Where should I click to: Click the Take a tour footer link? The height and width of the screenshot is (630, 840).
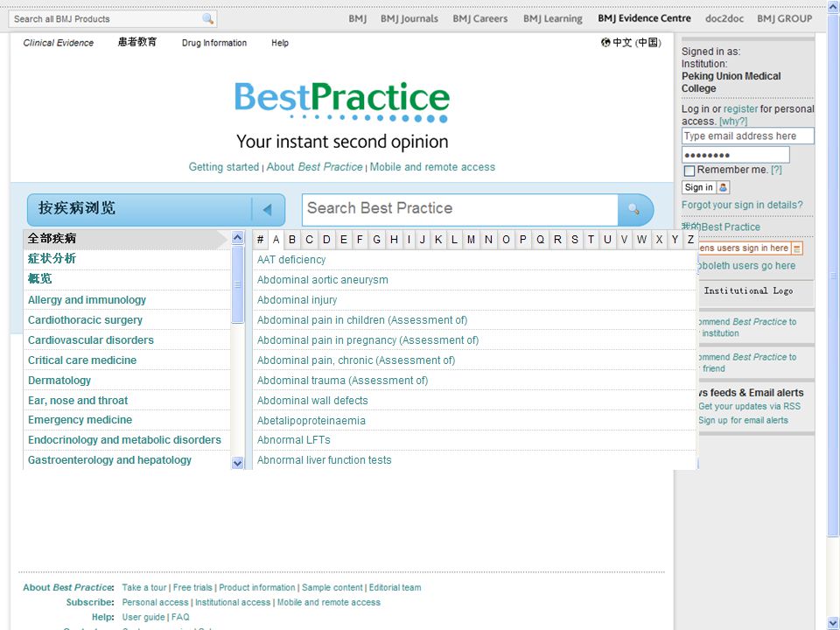coord(144,588)
